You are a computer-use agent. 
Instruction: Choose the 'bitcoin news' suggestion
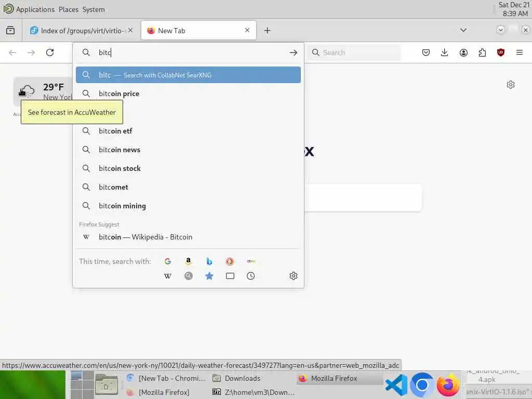point(188,150)
